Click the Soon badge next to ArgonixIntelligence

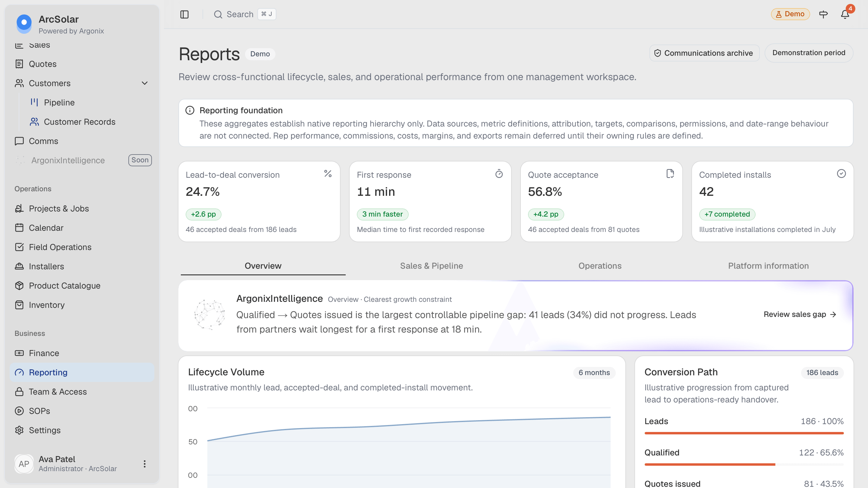tap(140, 160)
